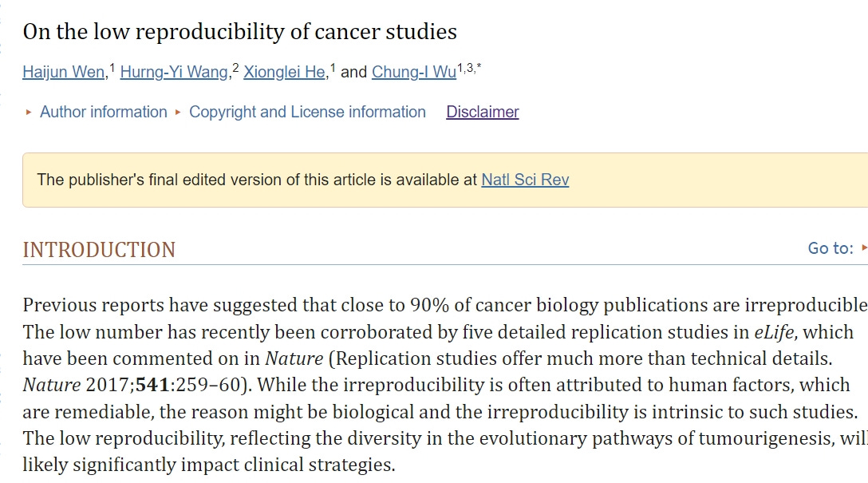Open author link Chung-I Wu
The width and height of the screenshot is (868, 483).
pyautogui.click(x=414, y=72)
